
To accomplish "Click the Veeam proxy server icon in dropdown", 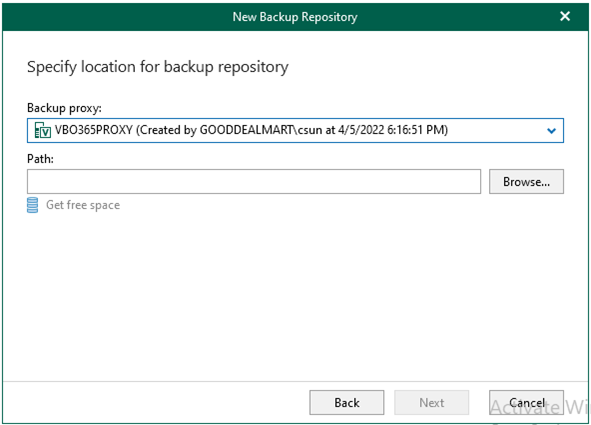I will [42, 130].
